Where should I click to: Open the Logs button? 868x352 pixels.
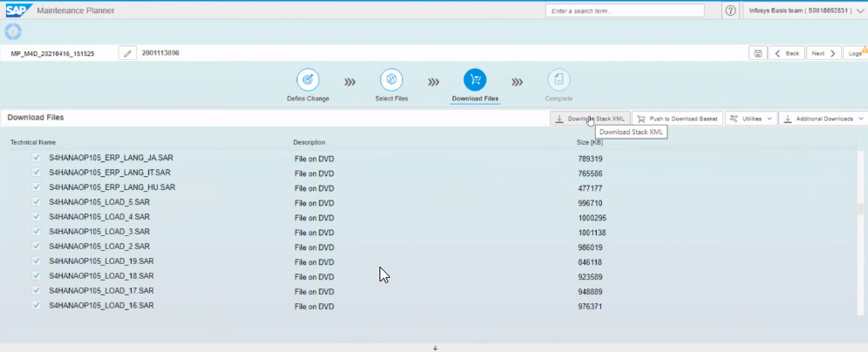coord(855,54)
